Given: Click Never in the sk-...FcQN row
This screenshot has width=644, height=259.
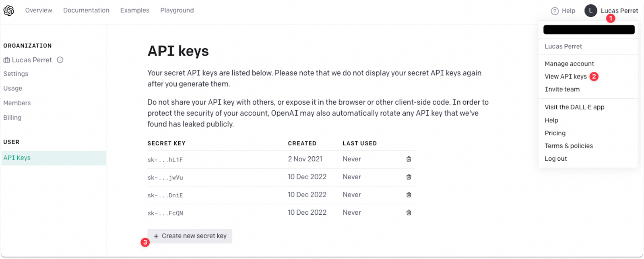Looking at the screenshot, I should 352,212.
